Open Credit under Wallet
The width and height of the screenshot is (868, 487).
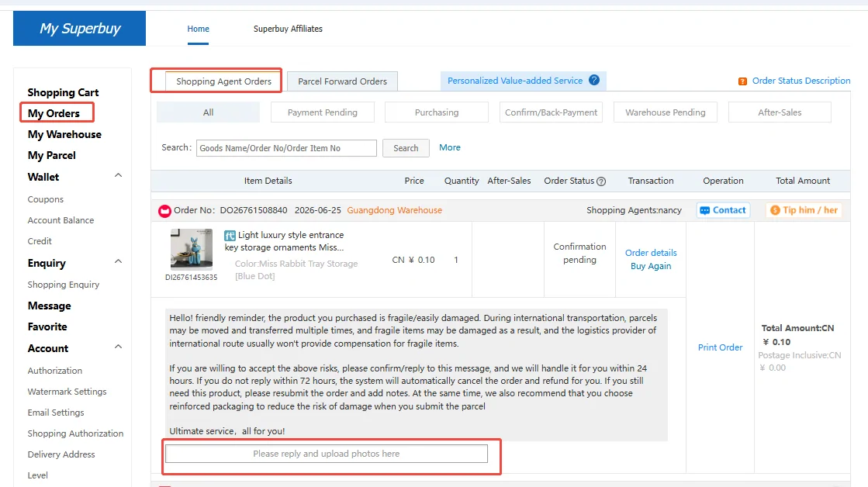pyautogui.click(x=40, y=241)
